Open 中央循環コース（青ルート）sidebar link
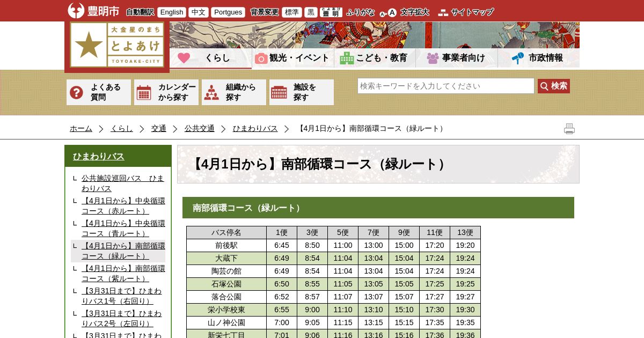The width and height of the screenshot is (644, 338). (123, 229)
